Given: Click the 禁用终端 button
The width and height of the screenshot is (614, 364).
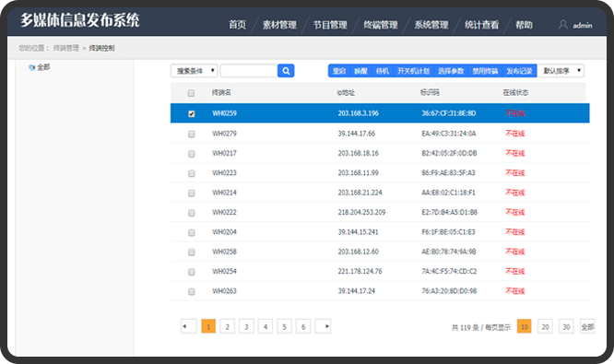Looking at the screenshot, I should (x=485, y=71).
